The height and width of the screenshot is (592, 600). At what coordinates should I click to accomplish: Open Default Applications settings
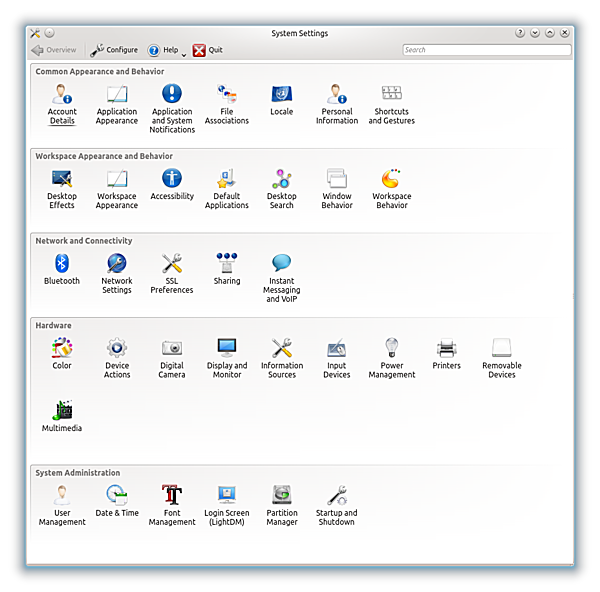(x=227, y=189)
